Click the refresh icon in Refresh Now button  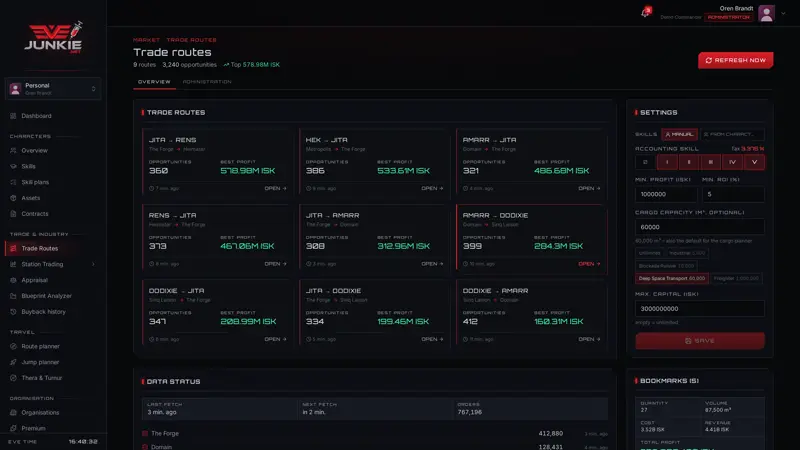coord(709,60)
